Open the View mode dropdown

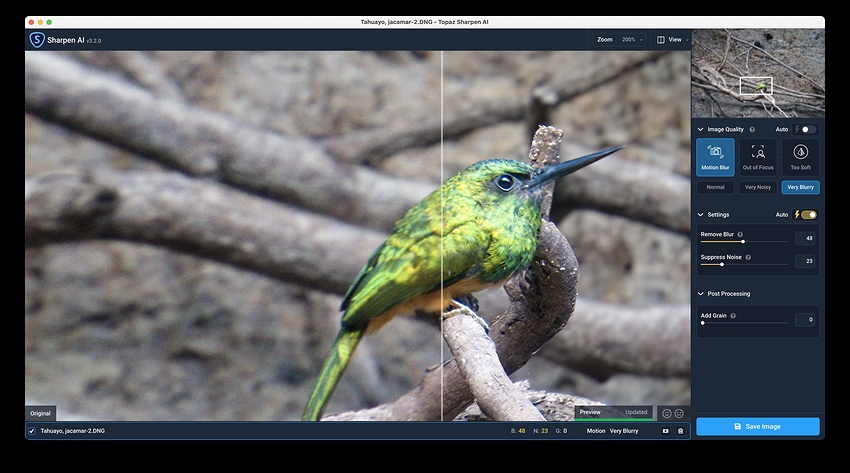(x=673, y=40)
